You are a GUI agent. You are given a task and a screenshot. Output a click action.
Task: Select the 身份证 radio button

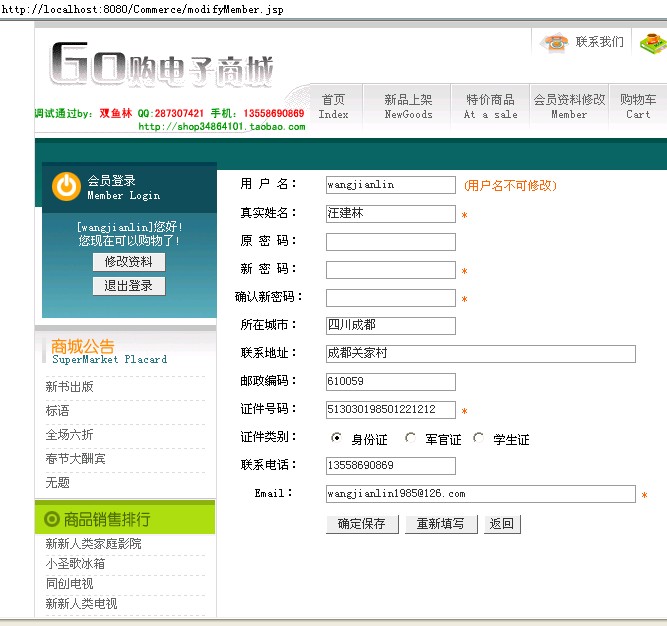[x=336, y=438]
